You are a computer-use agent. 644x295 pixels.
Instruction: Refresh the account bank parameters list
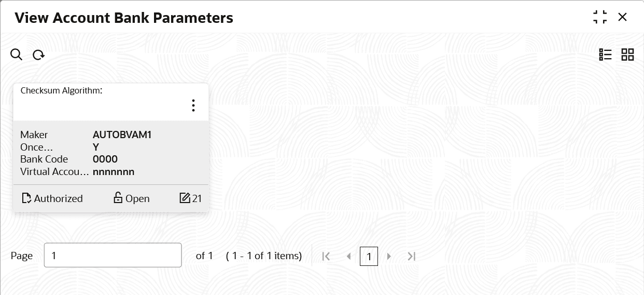[x=38, y=55]
